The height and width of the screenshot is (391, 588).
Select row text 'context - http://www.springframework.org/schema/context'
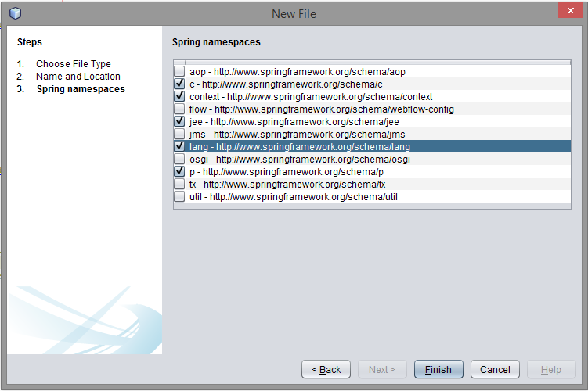311,97
